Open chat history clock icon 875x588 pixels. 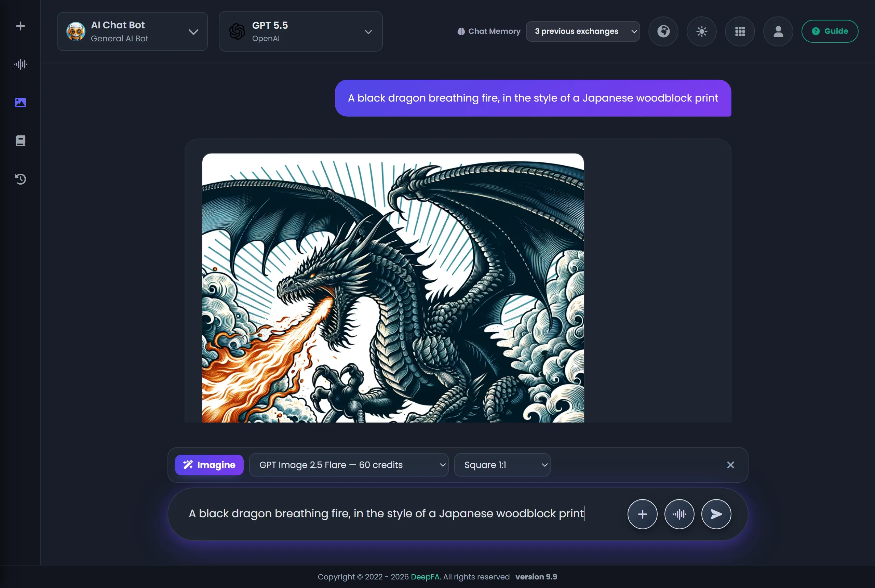click(20, 179)
